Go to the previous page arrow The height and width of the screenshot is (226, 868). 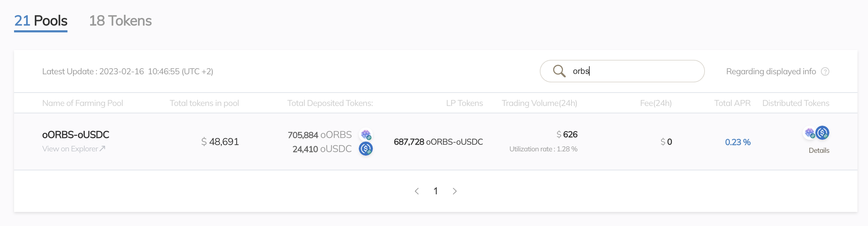tap(417, 191)
